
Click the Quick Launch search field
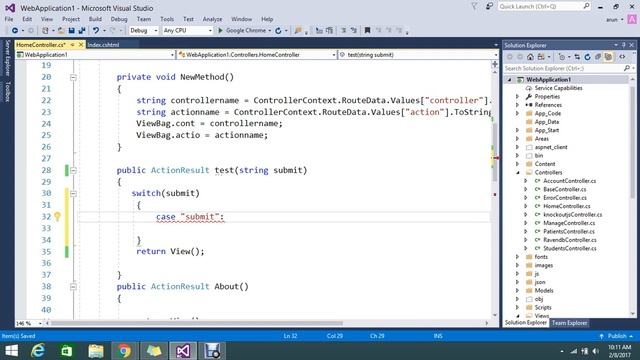pos(544,7)
